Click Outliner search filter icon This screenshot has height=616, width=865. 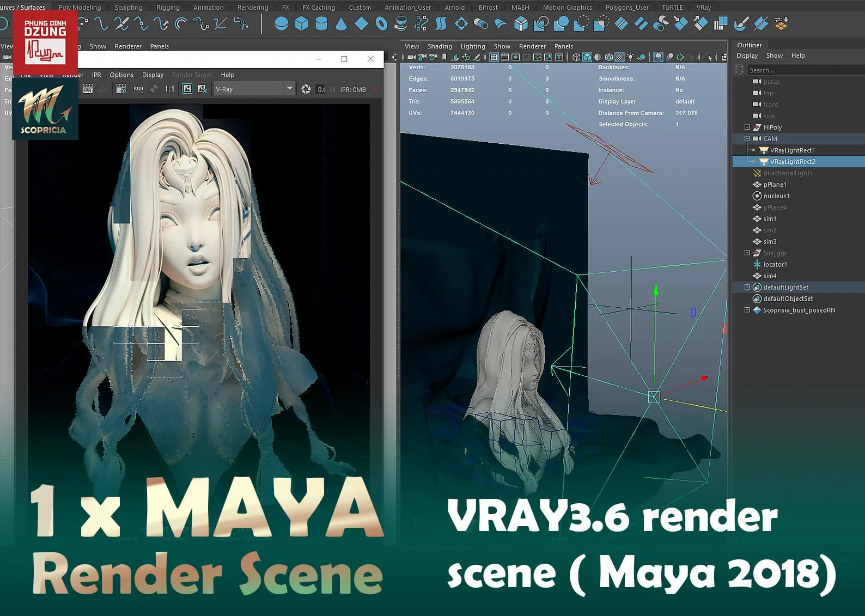coord(739,70)
